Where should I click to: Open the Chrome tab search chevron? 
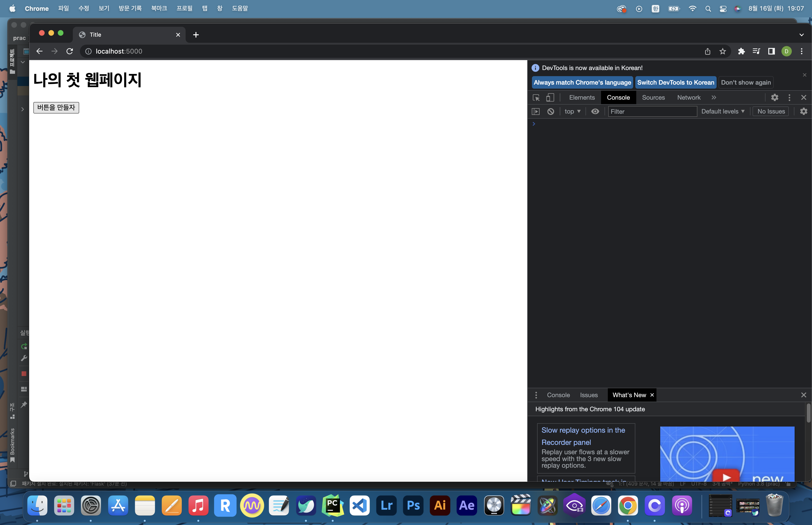point(801,35)
